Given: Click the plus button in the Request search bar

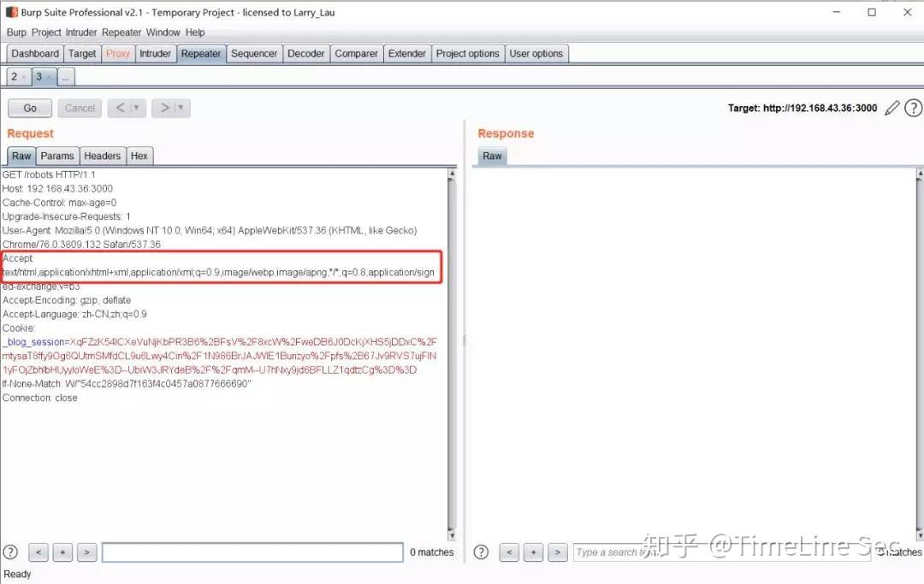Looking at the screenshot, I should click(x=62, y=552).
